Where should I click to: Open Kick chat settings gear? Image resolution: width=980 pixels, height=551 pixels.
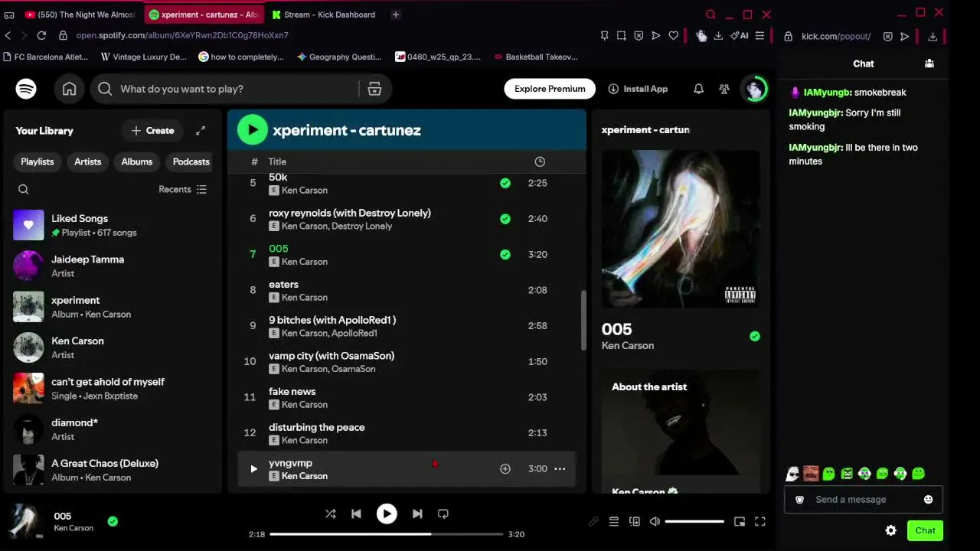click(x=891, y=530)
